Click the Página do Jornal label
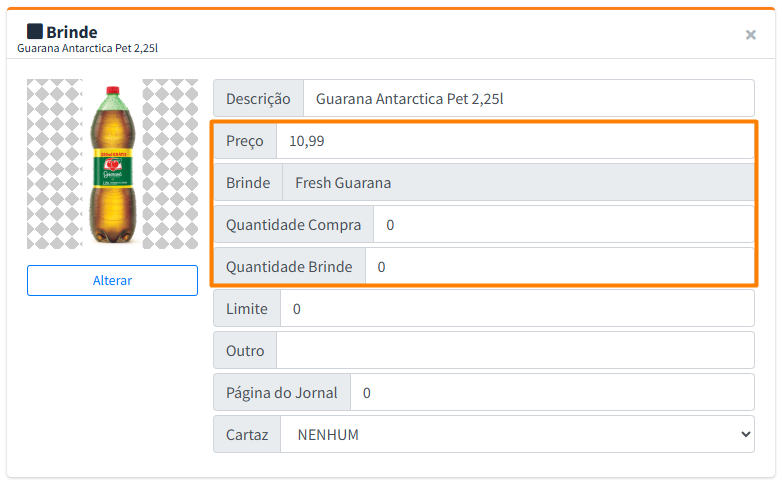 click(281, 393)
